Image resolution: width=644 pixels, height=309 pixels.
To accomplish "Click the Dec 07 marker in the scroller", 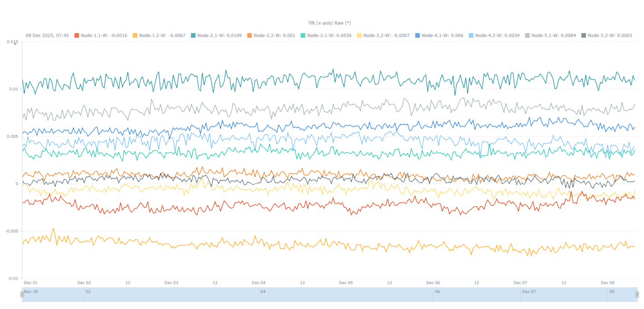I will (x=528, y=292).
